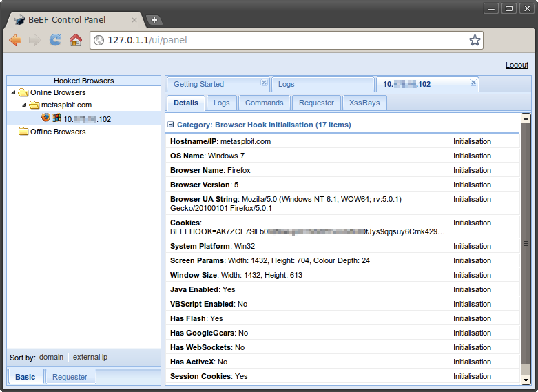Image resolution: width=538 pixels, height=392 pixels.
Task: Select the Has ActiveX: No row
Action: [342, 361]
